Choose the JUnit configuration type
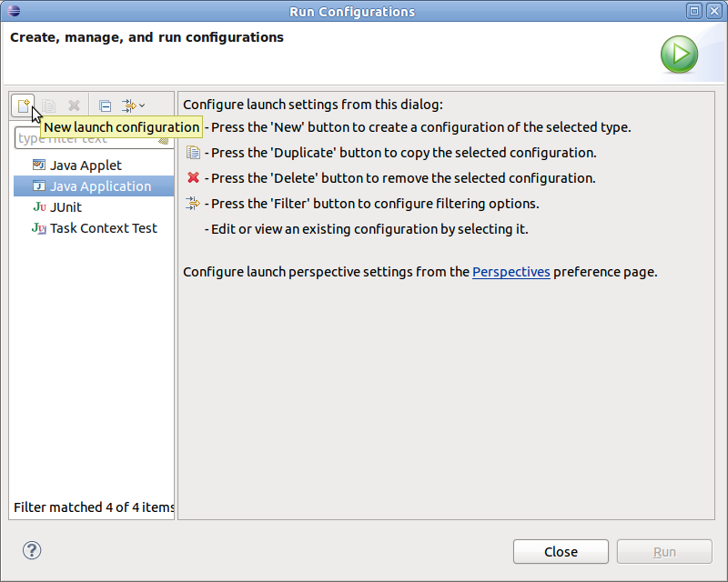 click(66, 207)
